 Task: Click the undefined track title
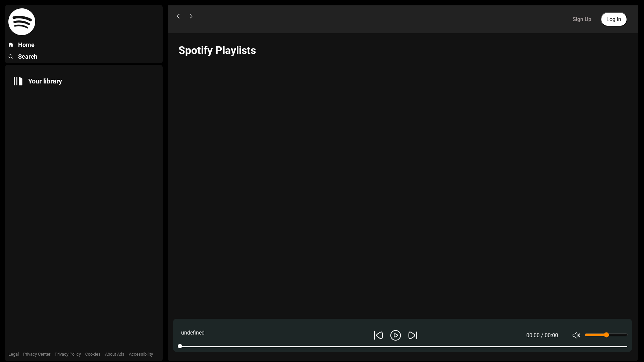pyautogui.click(x=193, y=333)
